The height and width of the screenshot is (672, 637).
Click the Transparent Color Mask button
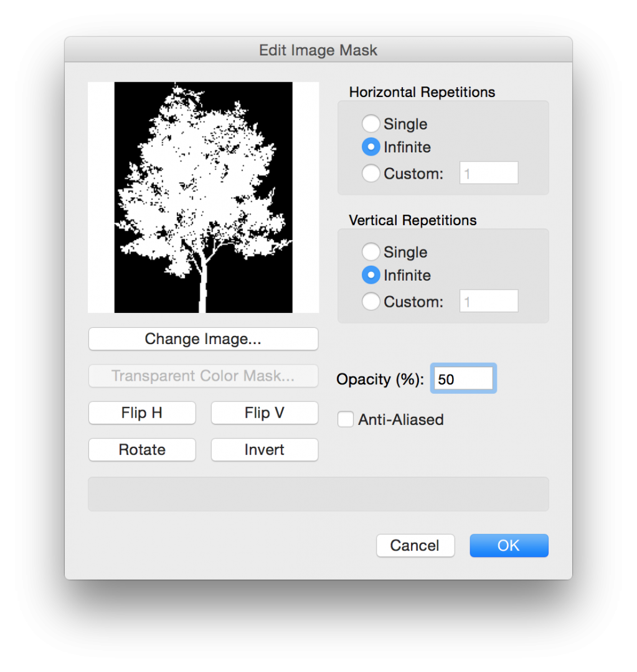203,376
